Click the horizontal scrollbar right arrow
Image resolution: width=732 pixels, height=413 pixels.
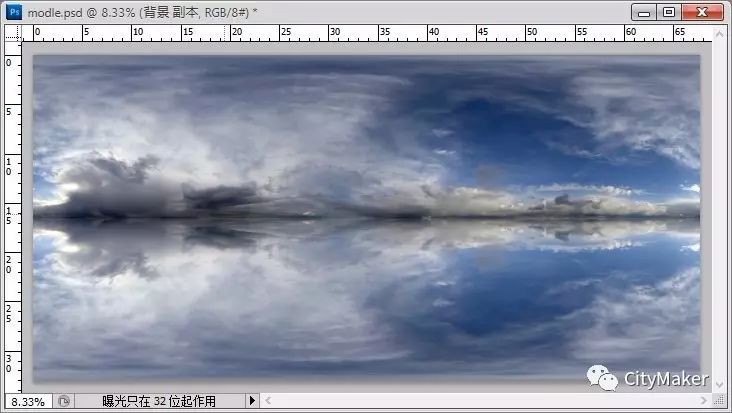[704, 400]
